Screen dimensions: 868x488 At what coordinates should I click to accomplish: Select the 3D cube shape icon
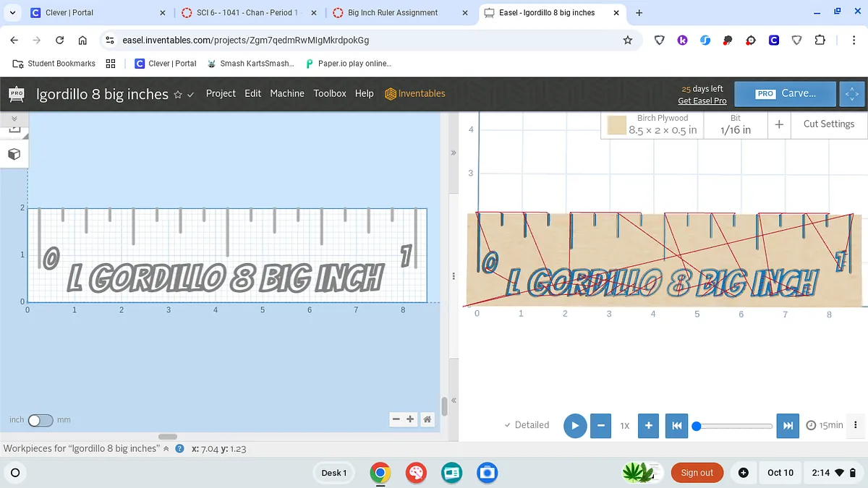[14, 154]
